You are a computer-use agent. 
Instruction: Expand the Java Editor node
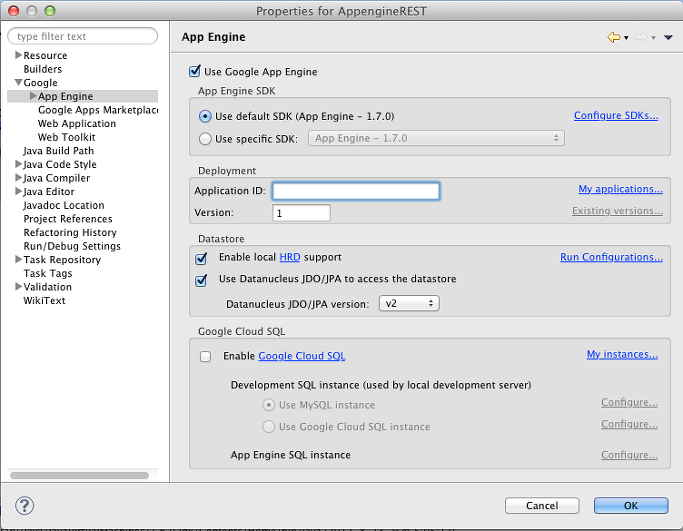click(x=18, y=191)
